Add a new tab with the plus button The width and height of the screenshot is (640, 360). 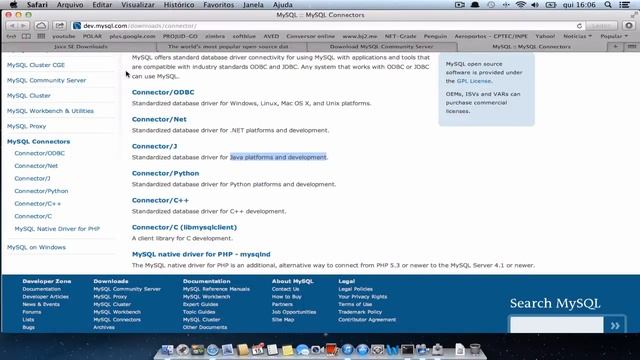pos(615,47)
